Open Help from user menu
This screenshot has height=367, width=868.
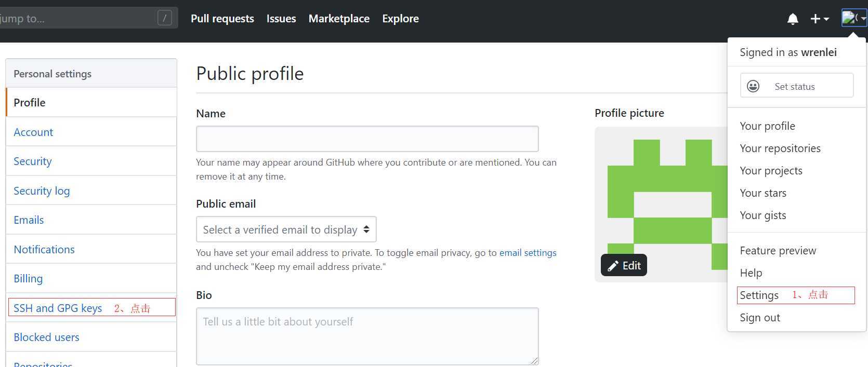[x=751, y=273]
